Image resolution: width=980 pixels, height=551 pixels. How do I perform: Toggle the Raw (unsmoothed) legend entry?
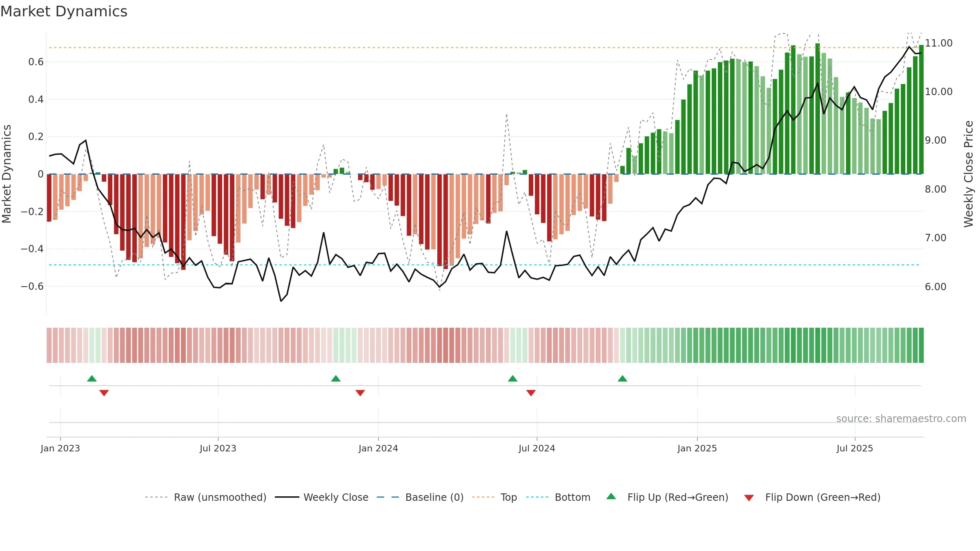[x=206, y=497]
